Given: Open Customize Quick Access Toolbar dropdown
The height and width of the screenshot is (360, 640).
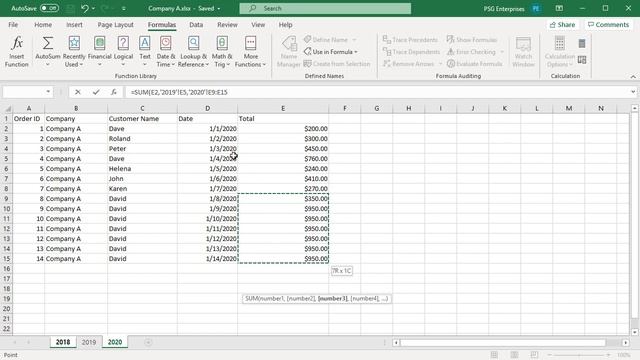Looking at the screenshot, I should click(124, 8).
